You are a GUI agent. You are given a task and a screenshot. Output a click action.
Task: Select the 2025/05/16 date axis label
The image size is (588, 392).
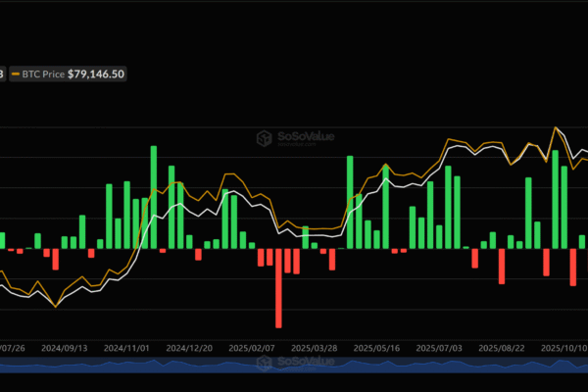click(376, 349)
